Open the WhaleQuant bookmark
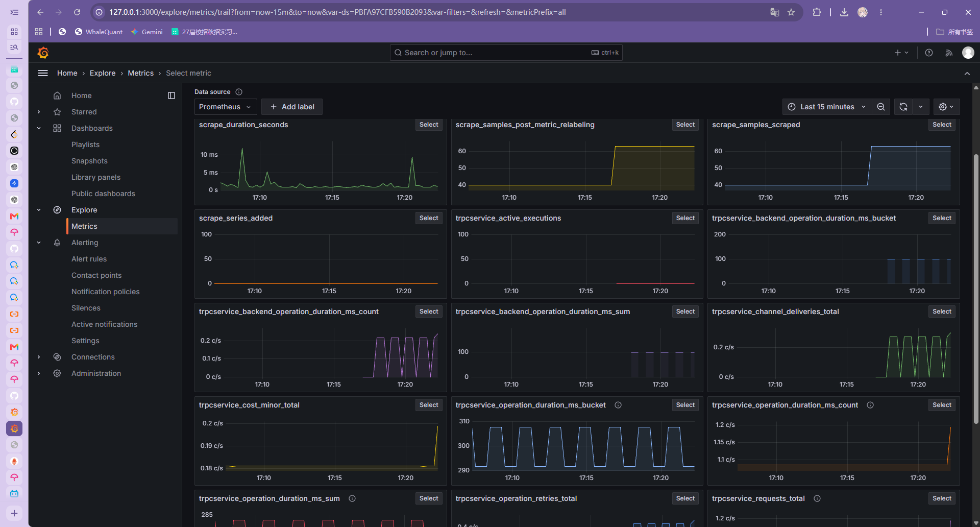The width and height of the screenshot is (980, 527). click(99, 32)
